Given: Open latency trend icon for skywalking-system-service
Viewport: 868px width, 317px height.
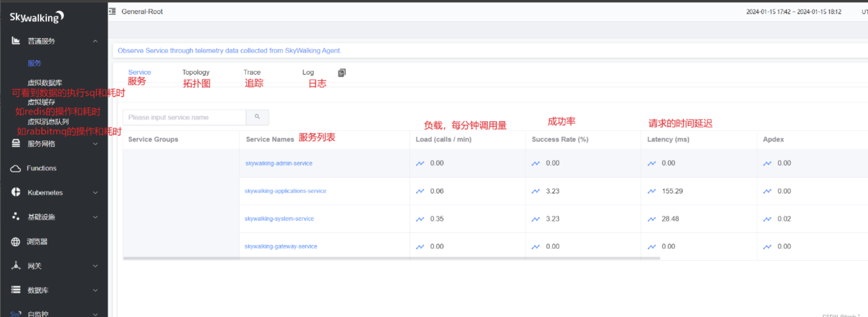Looking at the screenshot, I should (x=652, y=219).
